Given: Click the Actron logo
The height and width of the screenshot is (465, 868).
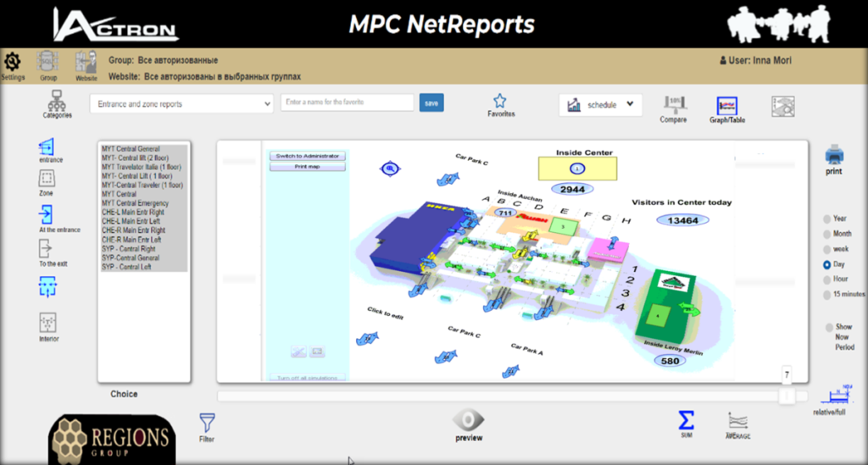Looking at the screenshot, I should (x=115, y=25).
